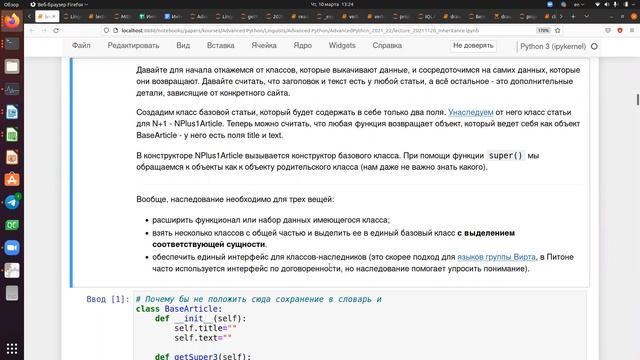Open the clock and calendar in top bar
The width and height of the screenshot is (640, 360).
pos(332,4)
